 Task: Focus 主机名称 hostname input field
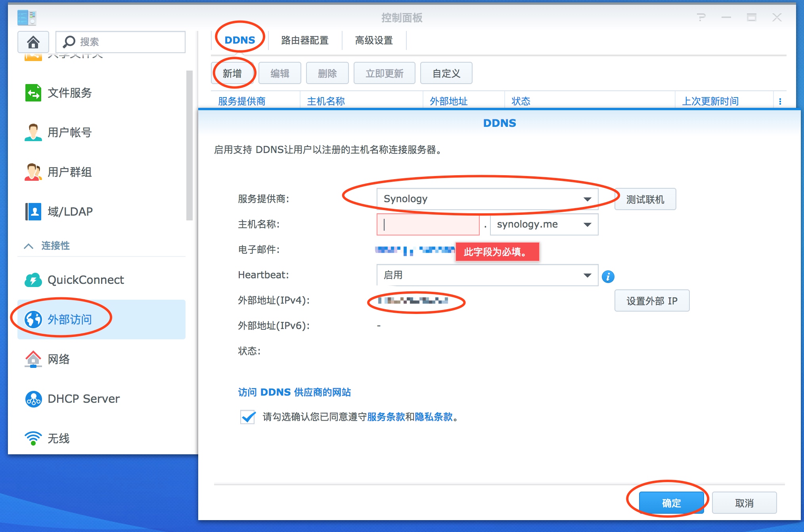pos(428,225)
